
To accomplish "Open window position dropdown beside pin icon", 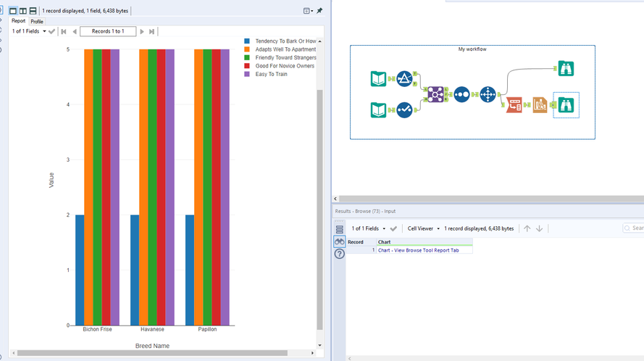I will (x=308, y=11).
